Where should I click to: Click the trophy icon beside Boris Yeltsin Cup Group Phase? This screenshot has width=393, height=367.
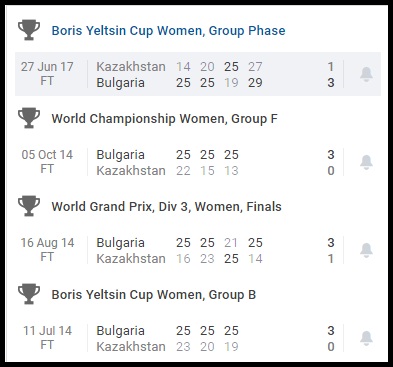pos(29,30)
